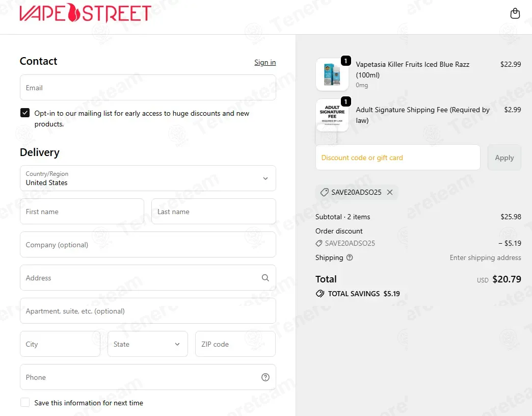Focus the ZIP code field
The width and height of the screenshot is (532, 416).
point(235,344)
